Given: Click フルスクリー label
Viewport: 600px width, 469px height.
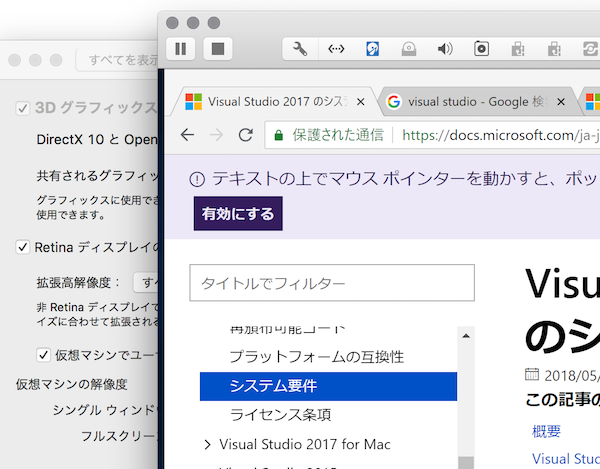Looking at the screenshot, I should [x=119, y=436].
